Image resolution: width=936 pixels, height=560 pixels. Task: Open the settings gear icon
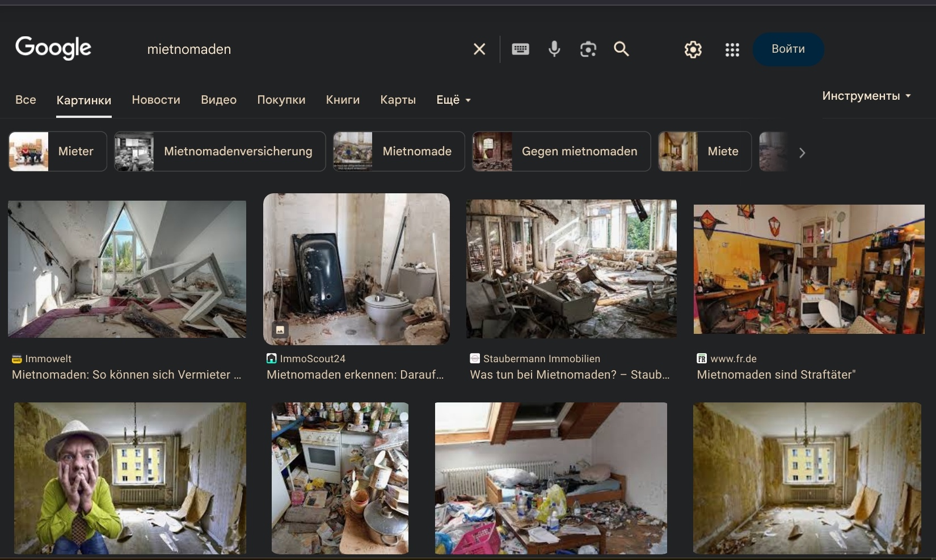click(693, 50)
